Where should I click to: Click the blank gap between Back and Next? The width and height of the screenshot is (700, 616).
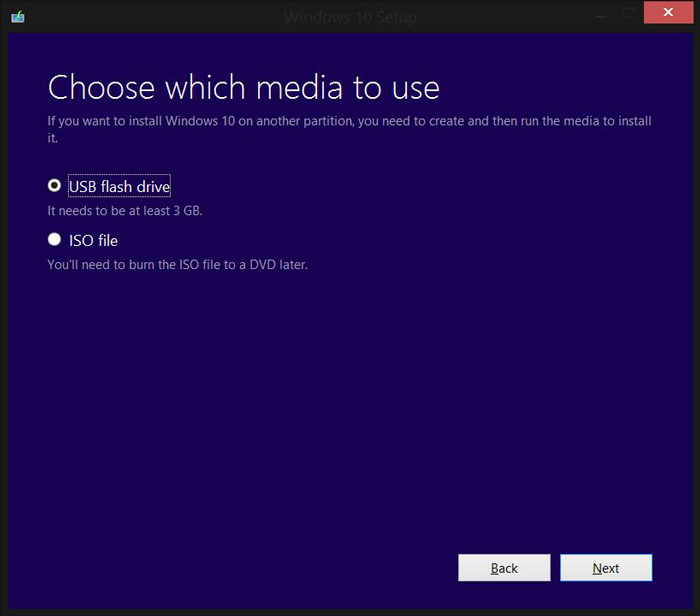coord(555,568)
